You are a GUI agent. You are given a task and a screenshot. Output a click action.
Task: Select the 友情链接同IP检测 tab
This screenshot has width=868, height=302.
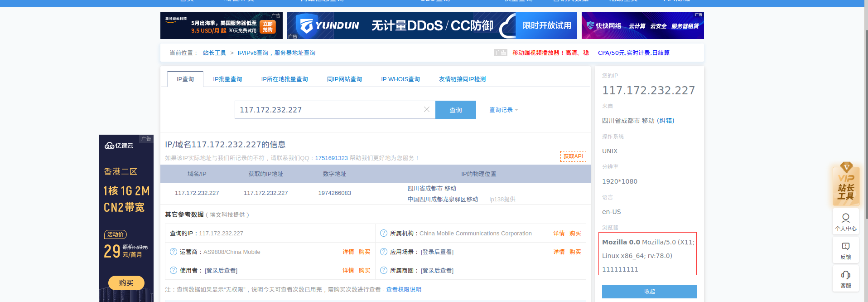(462, 79)
